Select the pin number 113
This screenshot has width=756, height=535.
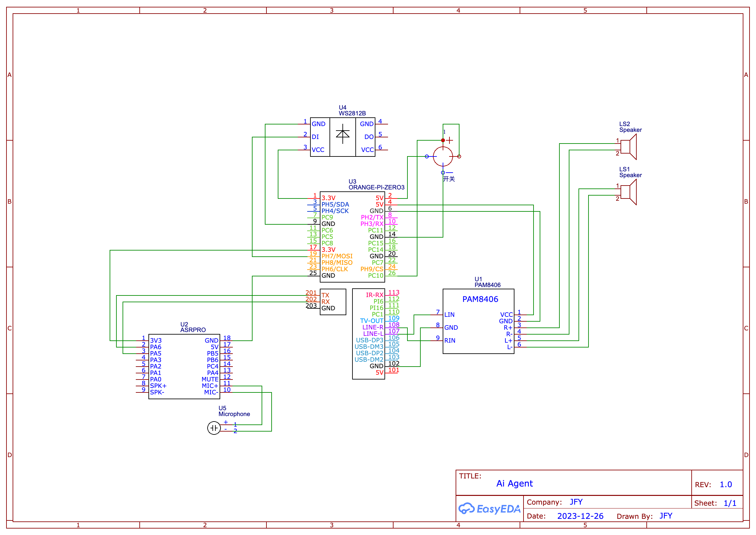(x=394, y=293)
